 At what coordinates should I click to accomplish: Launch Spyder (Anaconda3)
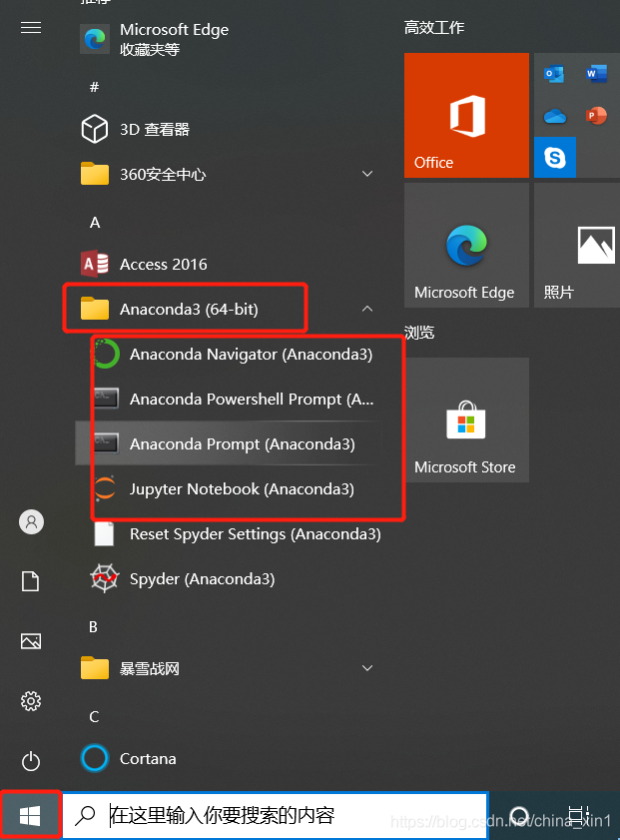(230, 579)
